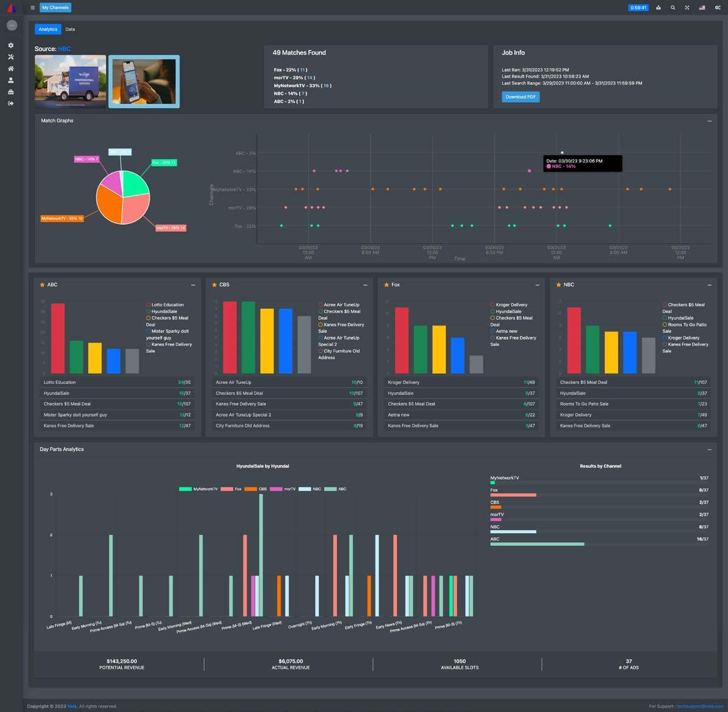Click the ABC 16/37 results bar
This screenshot has height=712, width=728.
[x=537, y=544]
